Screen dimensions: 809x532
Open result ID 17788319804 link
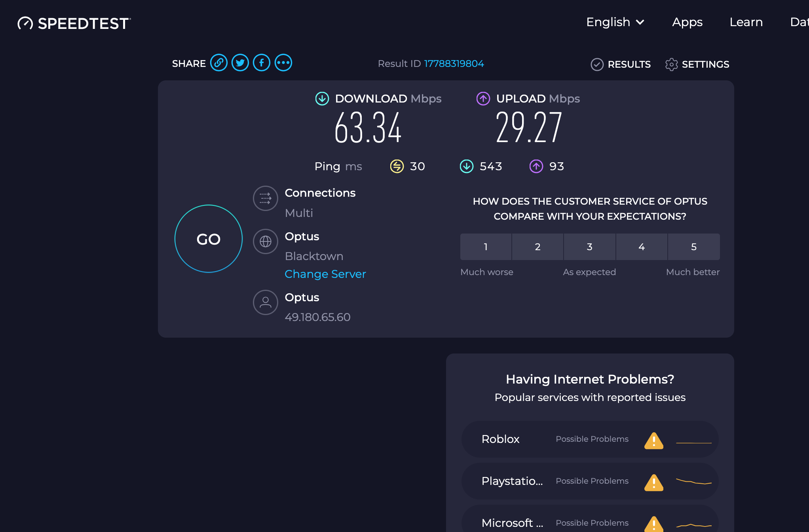pyautogui.click(x=454, y=64)
